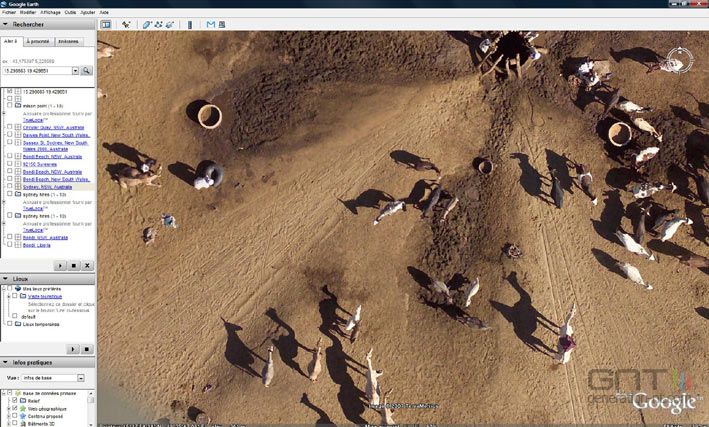Image resolution: width=709 pixels, height=427 pixels.
Task: Click the layers list scrollbar thumb
Action: coord(91,400)
